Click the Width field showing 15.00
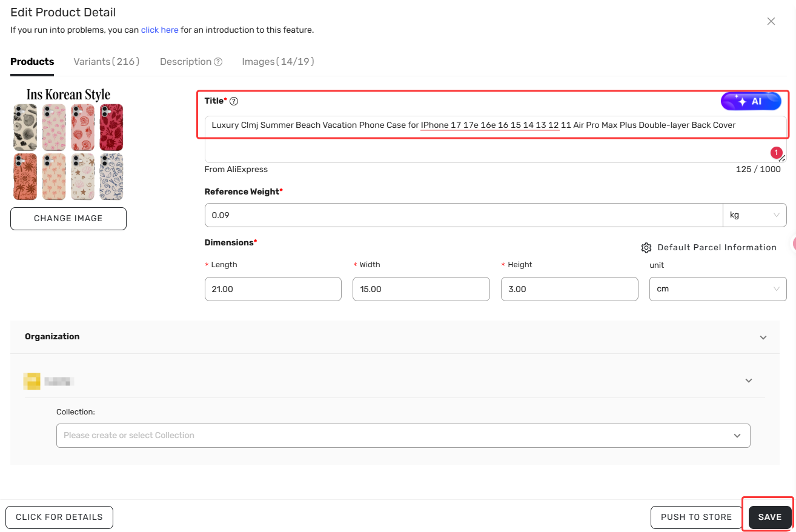This screenshot has width=796, height=532. coord(421,289)
